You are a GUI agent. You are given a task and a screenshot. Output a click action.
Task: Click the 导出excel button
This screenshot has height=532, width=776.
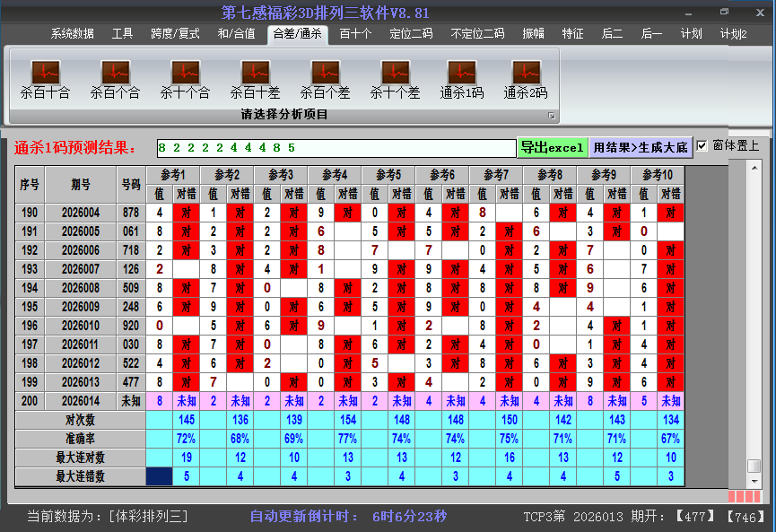[552, 147]
